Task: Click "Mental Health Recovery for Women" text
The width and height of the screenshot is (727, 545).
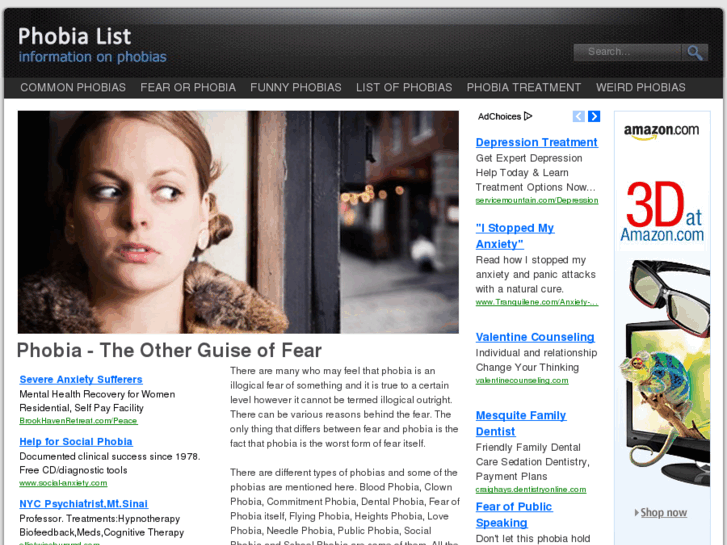Action: pyautogui.click(x=97, y=394)
